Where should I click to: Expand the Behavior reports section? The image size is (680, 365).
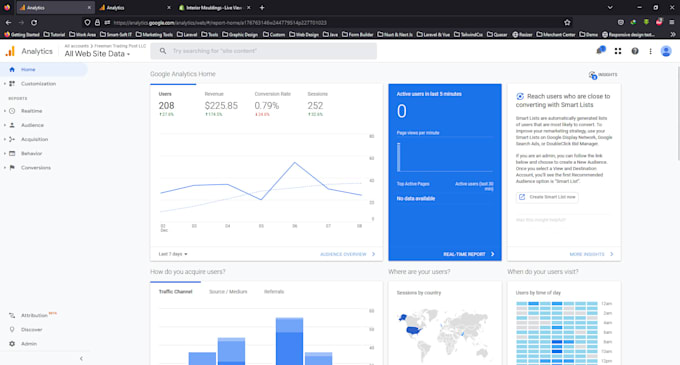pos(5,153)
